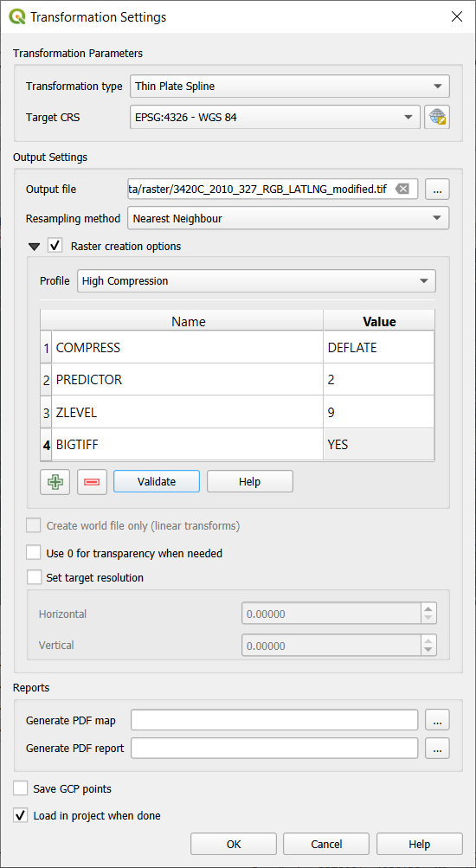The height and width of the screenshot is (868, 476).
Task: Open the Target CRS dropdown
Action: [x=274, y=117]
